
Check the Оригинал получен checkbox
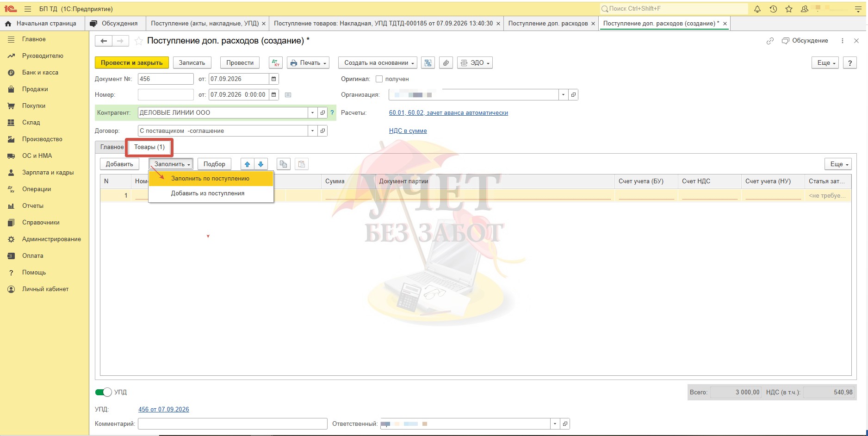click(x=379, y=79)
